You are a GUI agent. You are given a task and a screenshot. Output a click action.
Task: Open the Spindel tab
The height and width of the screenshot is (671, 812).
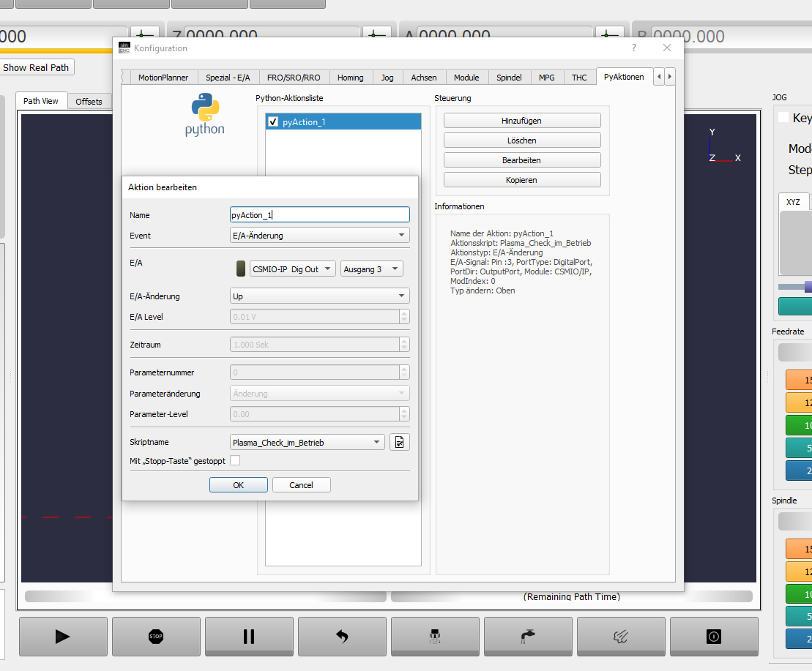(509, 77)
